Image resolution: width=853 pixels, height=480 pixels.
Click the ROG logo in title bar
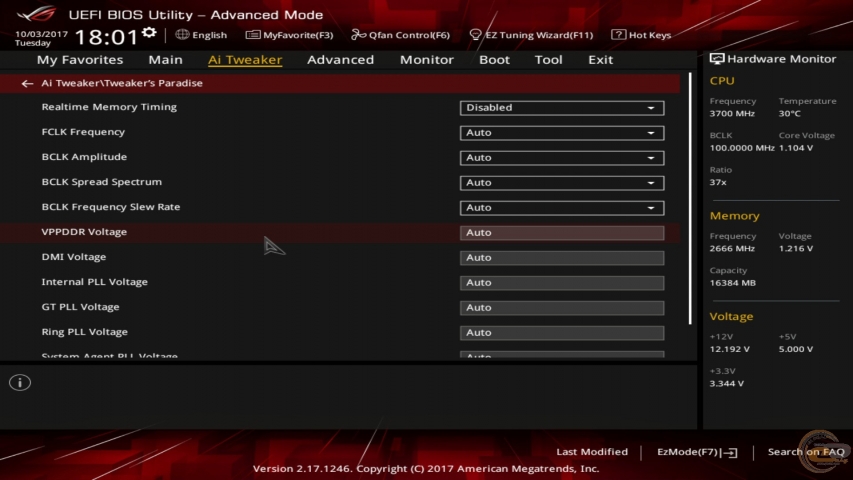click(x=37, y=13)
